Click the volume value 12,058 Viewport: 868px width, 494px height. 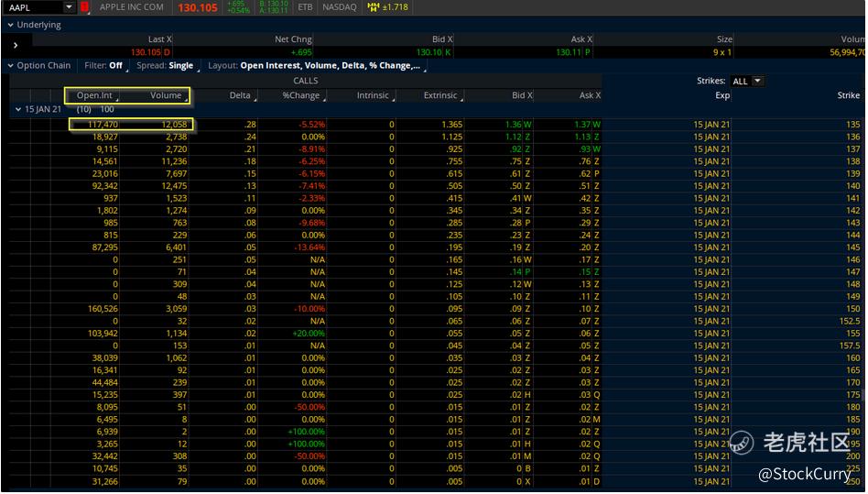tap(174, 125)
